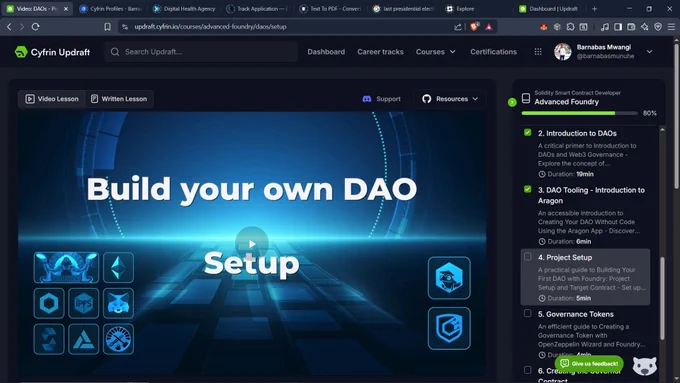Check the lesson 6 checkbox
The image size is (680, 383).
pos(527,370)
